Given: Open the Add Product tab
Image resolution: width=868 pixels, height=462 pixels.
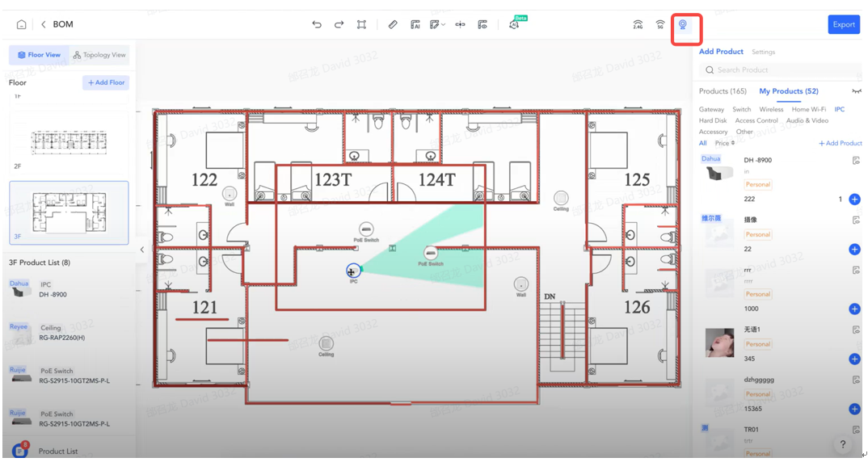Looking at the screenshot, I should coord(721,52).
